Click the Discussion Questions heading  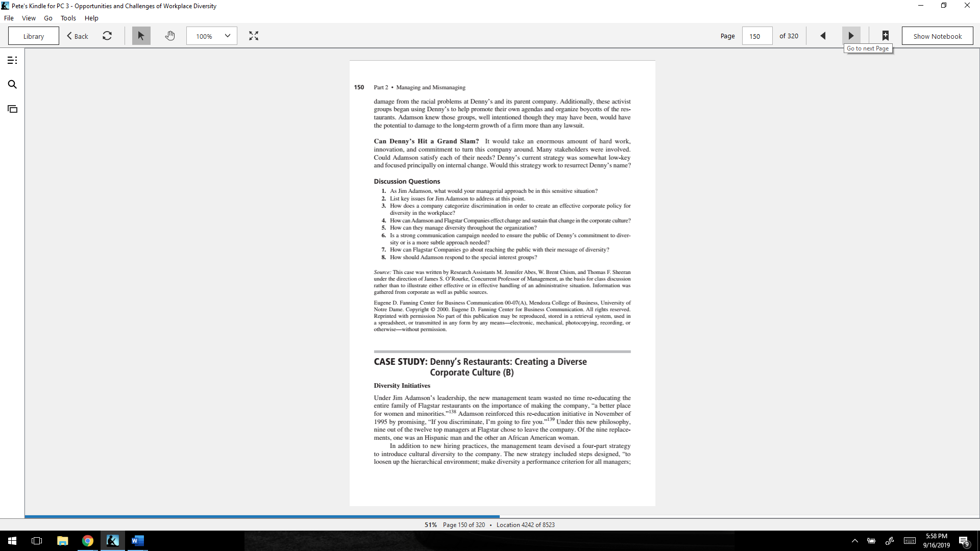pyautogui.click(x=407, y=181)
